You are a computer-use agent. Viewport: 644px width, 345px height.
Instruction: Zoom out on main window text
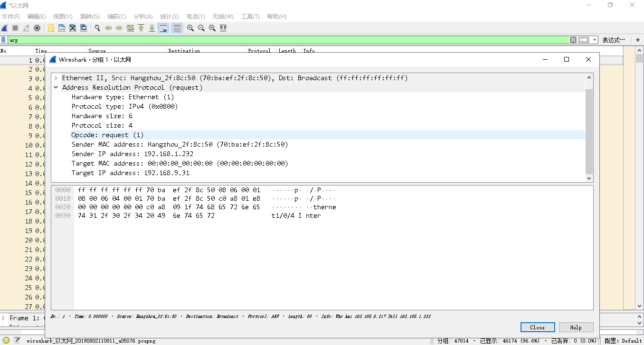pos(201,28)
